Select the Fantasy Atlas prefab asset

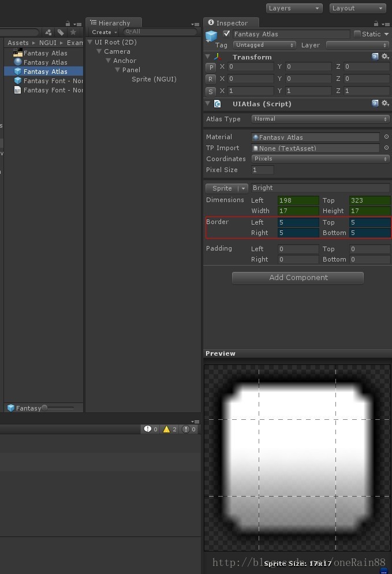[43, 72]
